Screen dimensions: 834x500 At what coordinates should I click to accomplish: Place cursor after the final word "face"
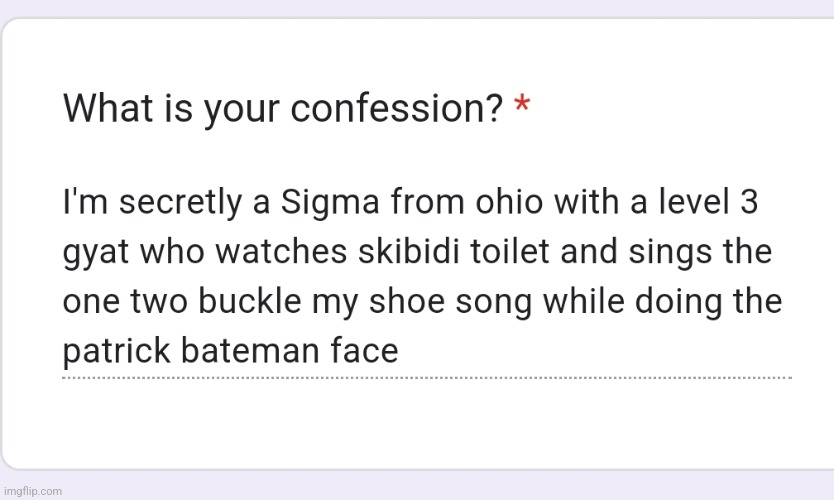[x=400, y=351]
